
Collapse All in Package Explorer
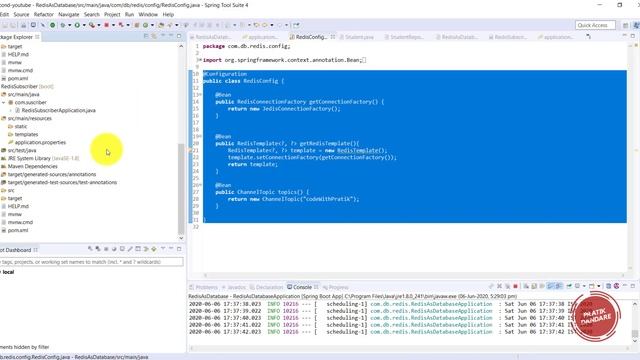(146, 36)
